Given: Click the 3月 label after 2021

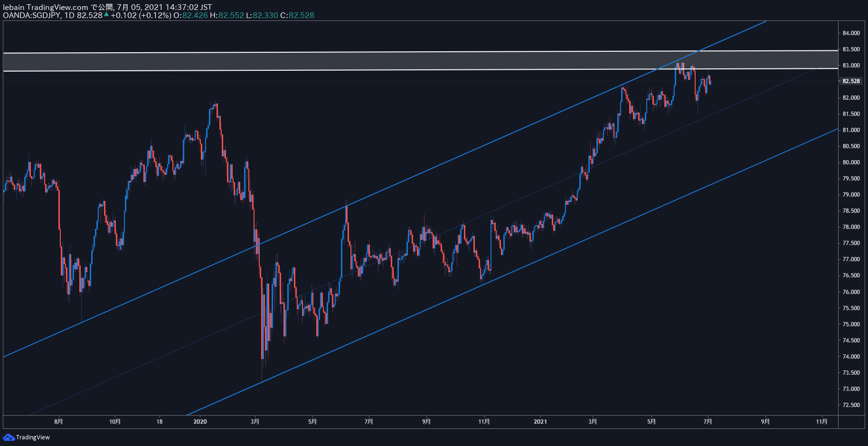Looking at the screenshot, I should pos(593,422).
